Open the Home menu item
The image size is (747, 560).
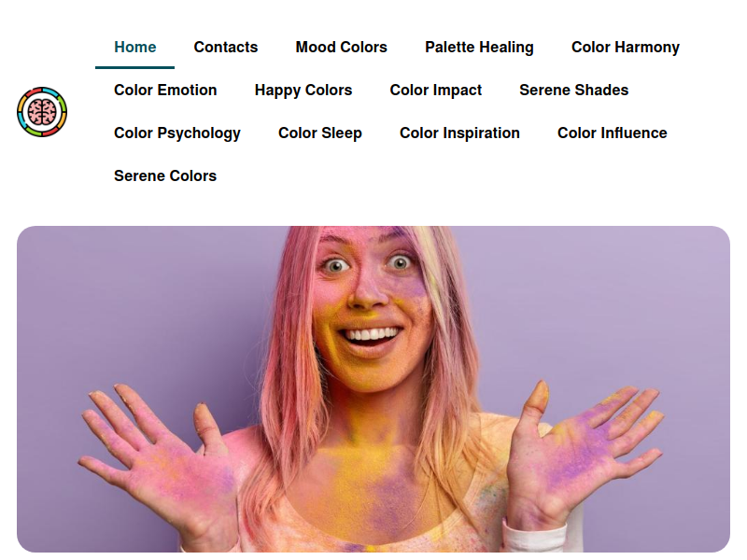134,48
